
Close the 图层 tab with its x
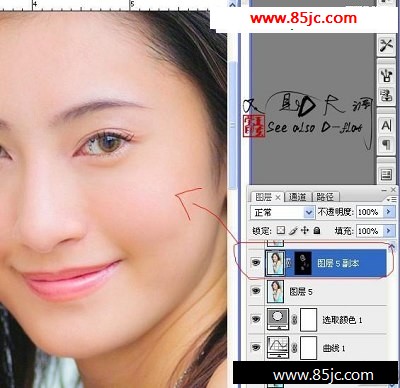(278, 197)
